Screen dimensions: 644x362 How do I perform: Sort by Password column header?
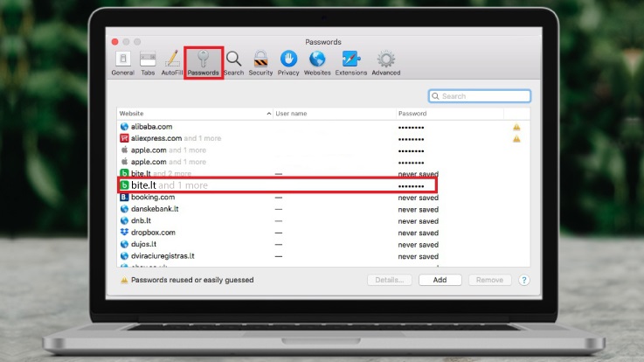click(x=447, y=114)
